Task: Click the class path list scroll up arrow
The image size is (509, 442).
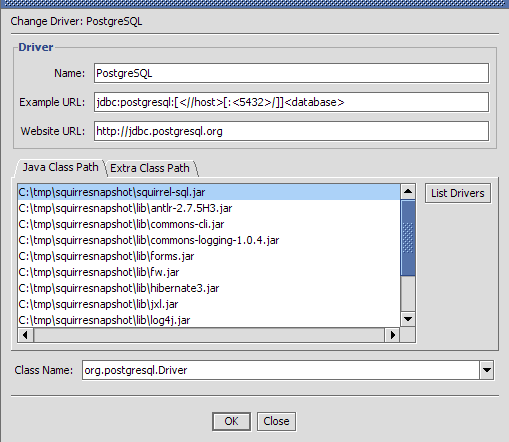Action: pos(408,191)
